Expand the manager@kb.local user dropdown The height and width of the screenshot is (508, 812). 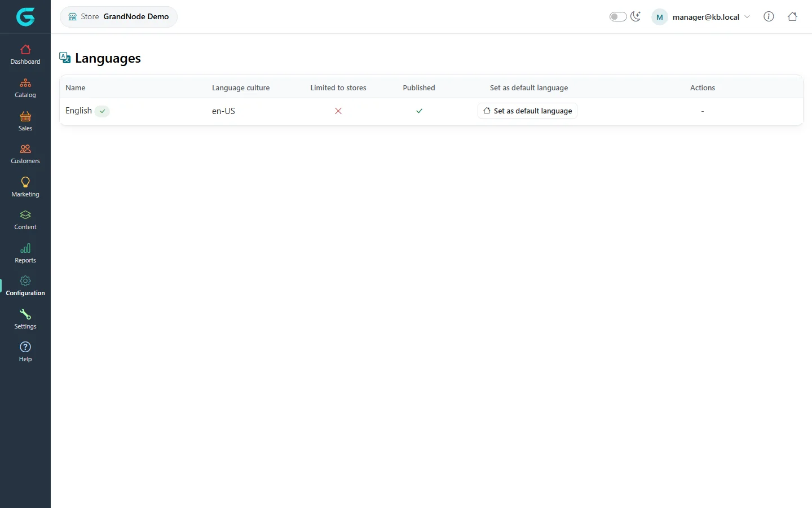pyautogui.click(x=701, y=17)
